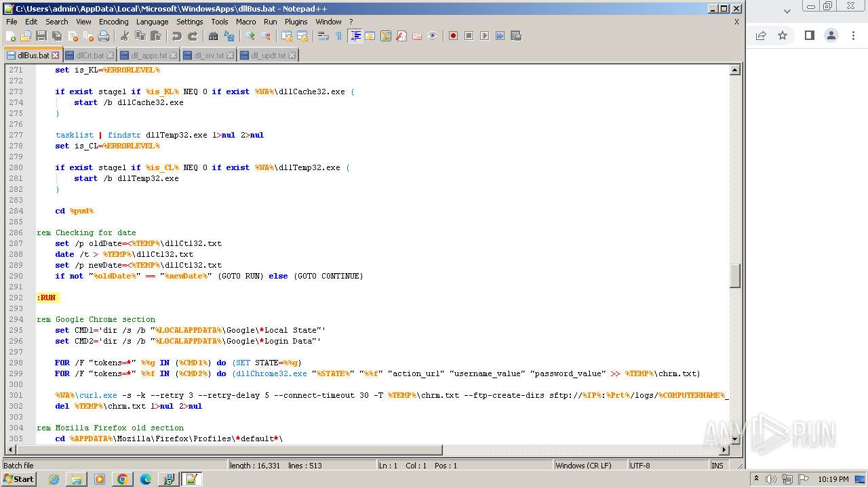Click the Print toolbar icon
868x488 pixels.
104,36
